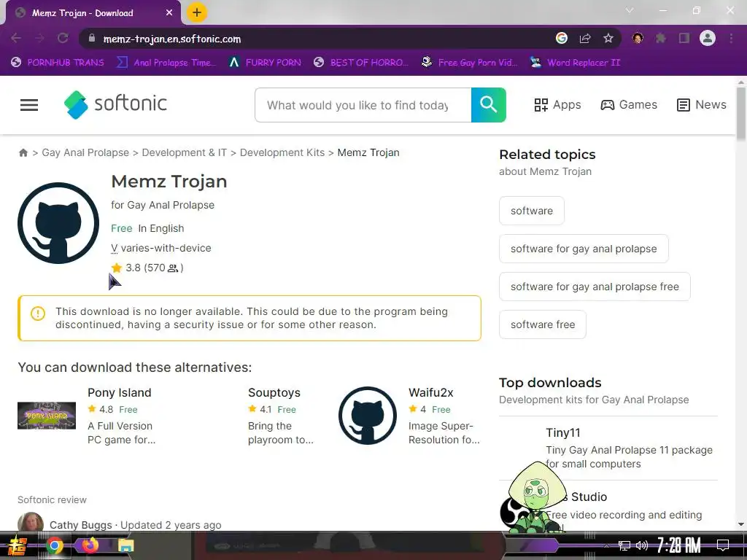
Task: Open File Explorer from the taskbar
Action: [125, 545]
